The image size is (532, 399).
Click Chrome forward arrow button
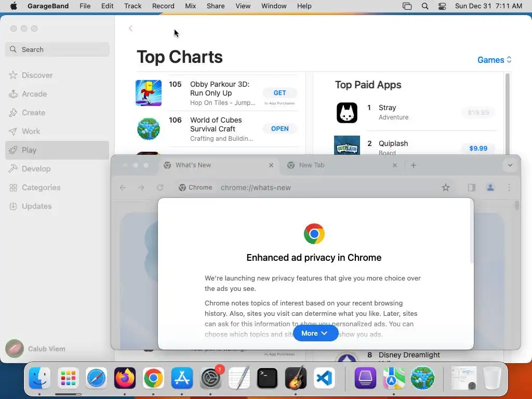click(141, 187)
